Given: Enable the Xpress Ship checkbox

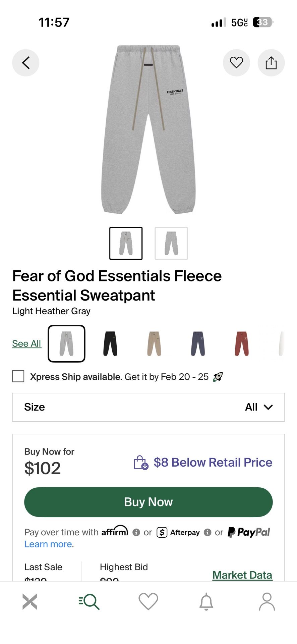Looking at the screenshot, I should (x=18, y=376).
